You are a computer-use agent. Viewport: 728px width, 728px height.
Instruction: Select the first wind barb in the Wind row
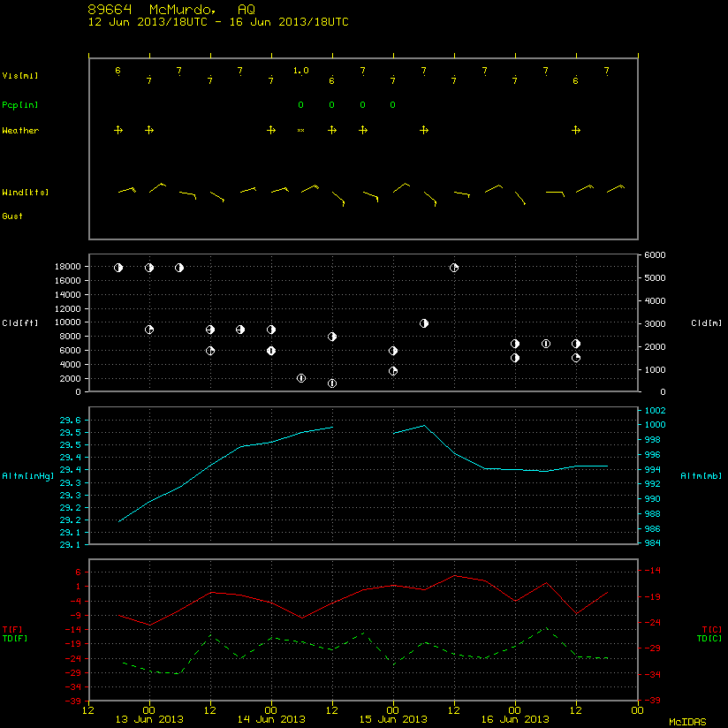pos(126,190)
